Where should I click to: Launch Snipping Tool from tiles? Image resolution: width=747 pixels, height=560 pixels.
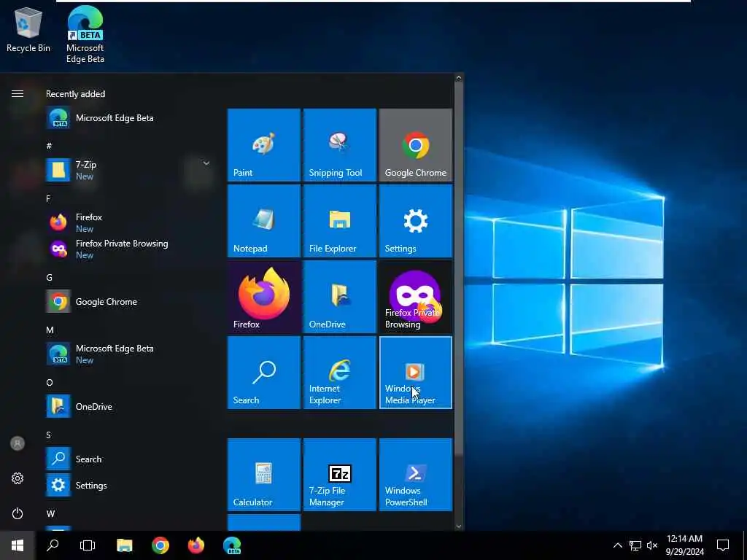coord(340,145)
